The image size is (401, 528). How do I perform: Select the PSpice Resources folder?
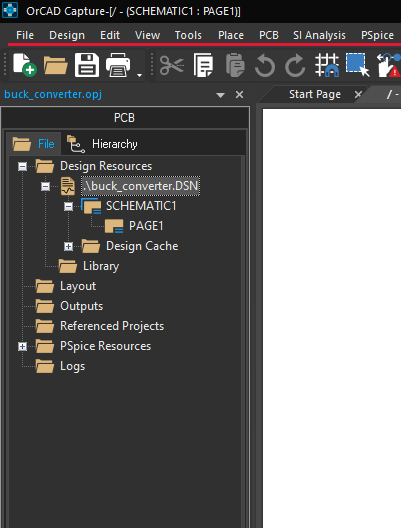tap(105, 346)
